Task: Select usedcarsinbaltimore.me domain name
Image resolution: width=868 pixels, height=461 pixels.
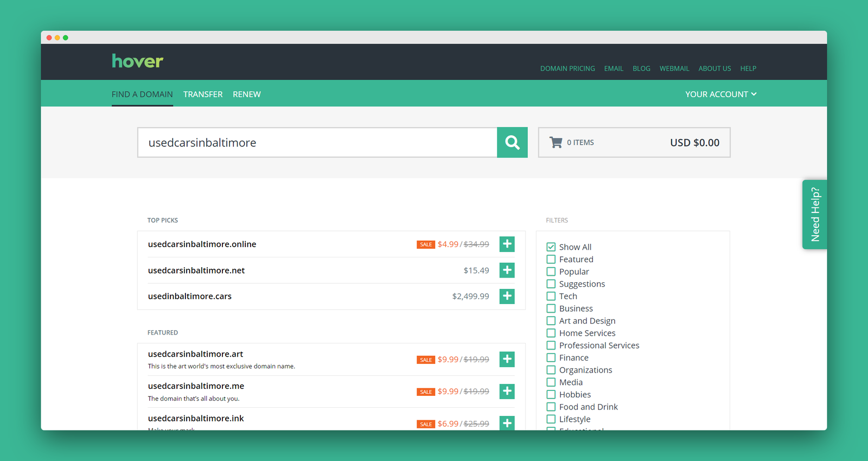Action: (x=196, y=386)
